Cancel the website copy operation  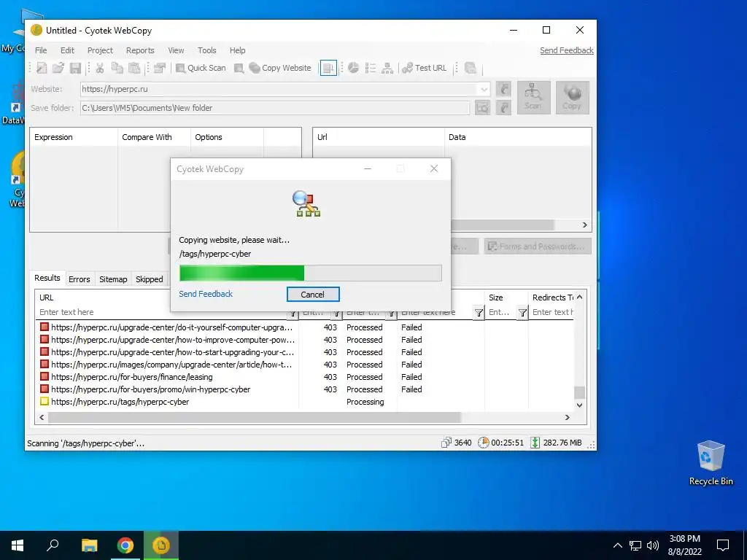313,295
